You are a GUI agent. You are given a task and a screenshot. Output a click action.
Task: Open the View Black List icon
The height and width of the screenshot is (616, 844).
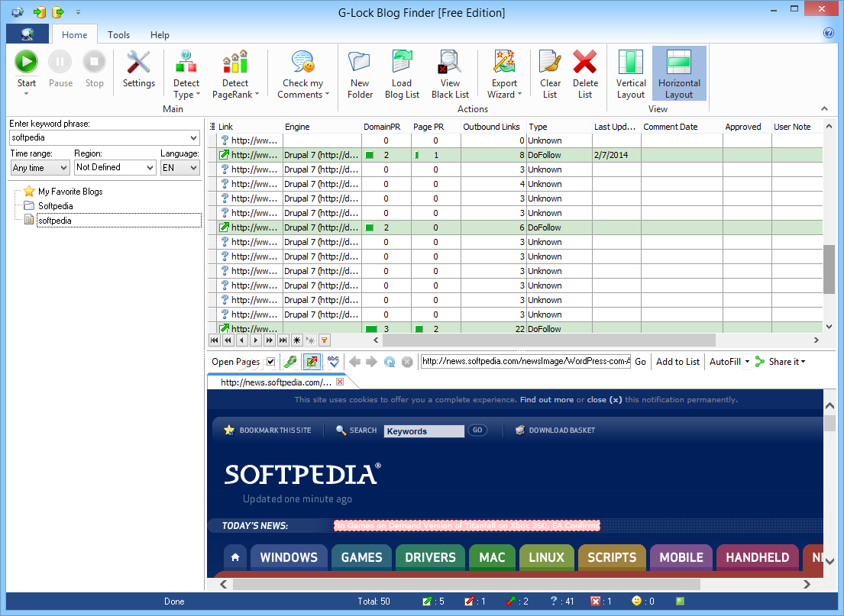pos(449,63)
